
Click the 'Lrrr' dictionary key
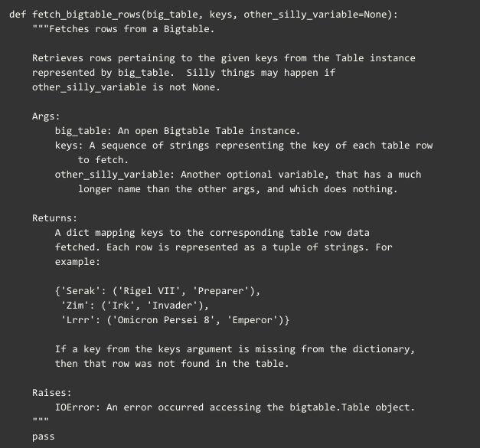(x=78, y=320)
